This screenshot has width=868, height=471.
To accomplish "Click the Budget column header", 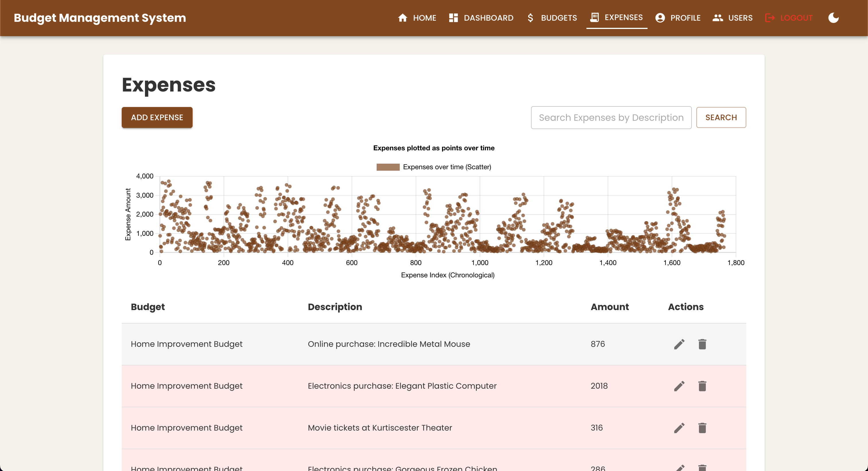I will click(x=148, y=307).
